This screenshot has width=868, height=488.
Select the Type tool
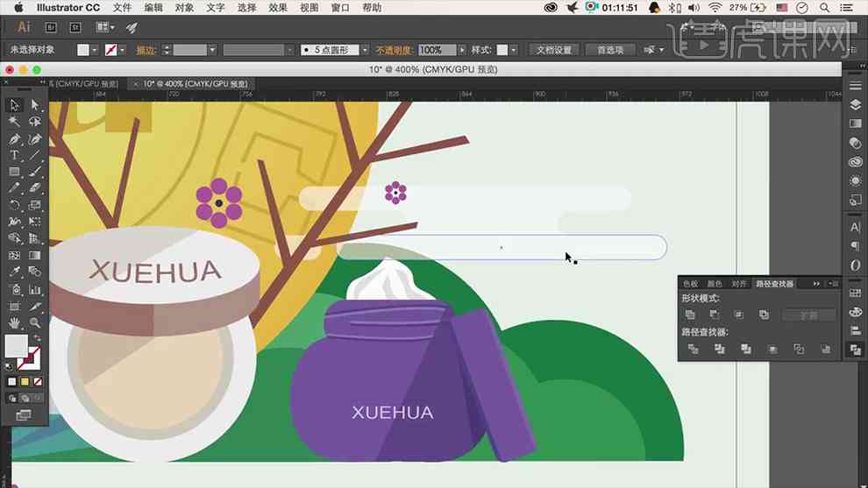coord(14,155)
